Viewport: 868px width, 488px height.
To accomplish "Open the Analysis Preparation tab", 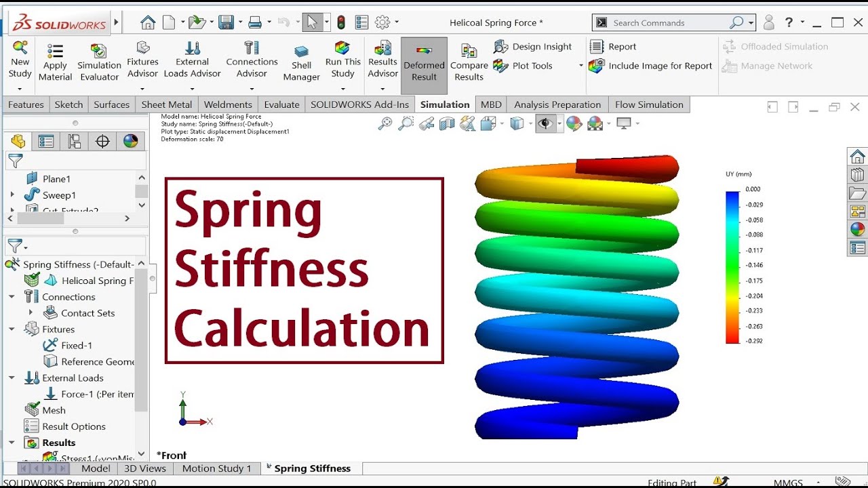I will (557, 104).
